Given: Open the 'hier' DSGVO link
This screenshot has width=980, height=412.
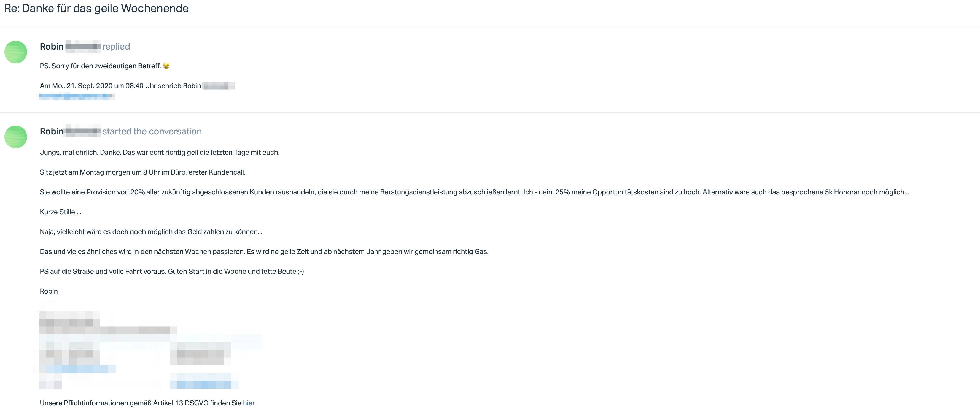Looking at the screenshot, I should (x=249, y=403).
